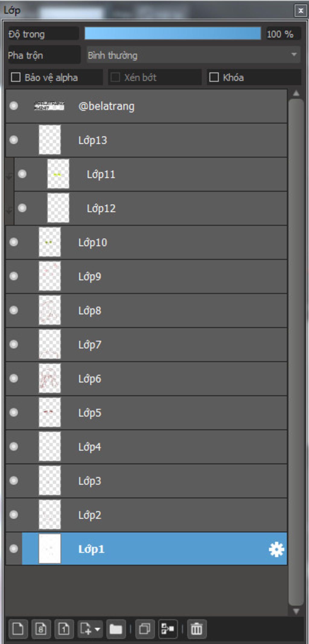Create a new color layer

18,629
